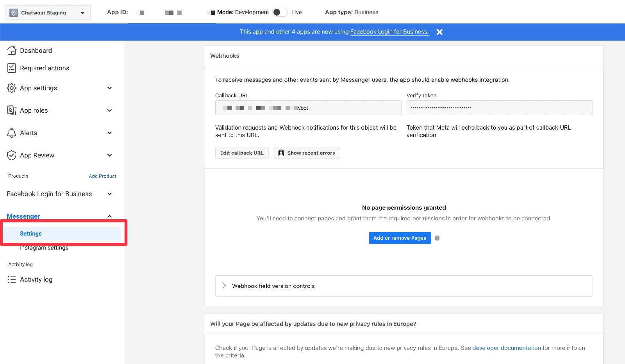625x364 pixels.
Task: Click the App settings gear icon
Action: tap(12, 88)
